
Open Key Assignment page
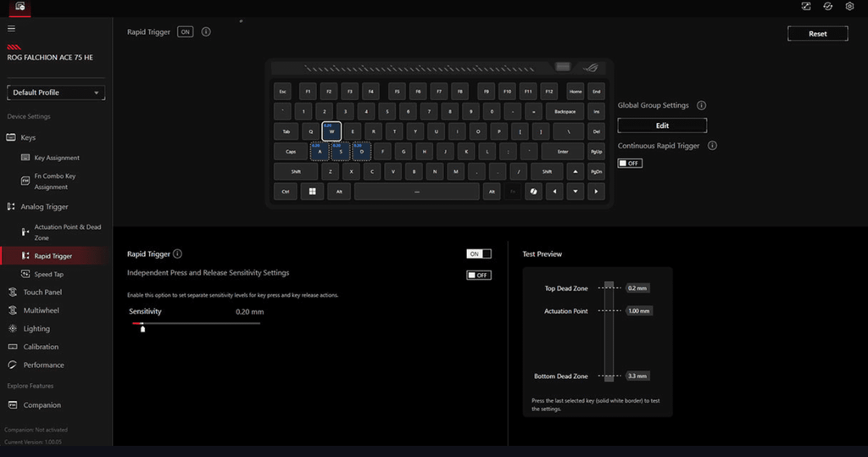[57, 158]
